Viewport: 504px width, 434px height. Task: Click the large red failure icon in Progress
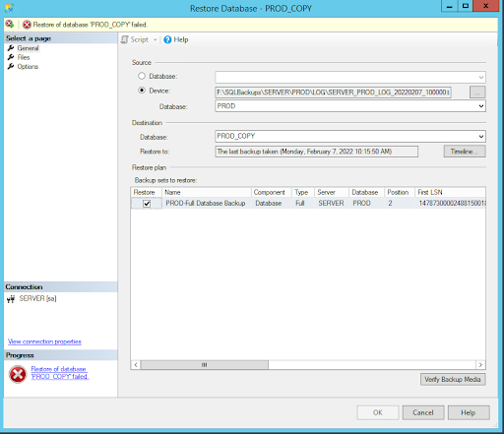pyautogui.click(x=18, y=374)
